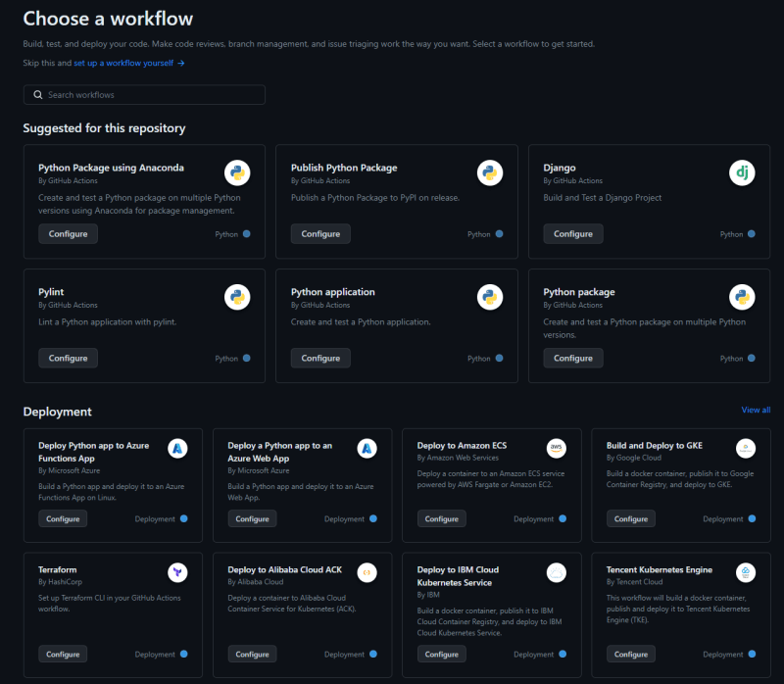
Task: Click the Choose a workflow page heading
Action: pyautogui.click(x=108, y=19)
